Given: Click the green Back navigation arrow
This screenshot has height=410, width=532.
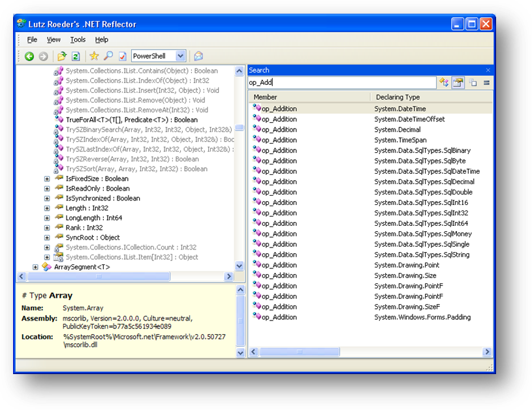Looking at the screenshot, I should (29, 57).
